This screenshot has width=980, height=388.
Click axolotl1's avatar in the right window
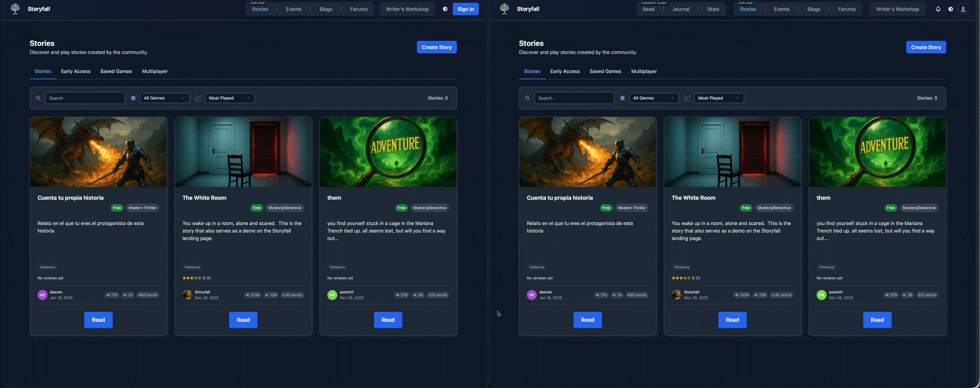(822, 295)
